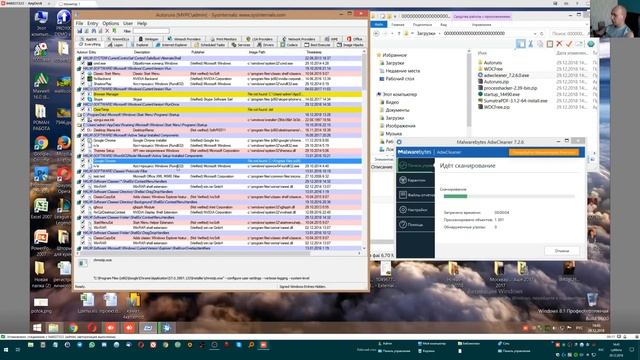Click the AdwCleaner scan progress bar
The image size is (640, 360).
tap(509, 196)
